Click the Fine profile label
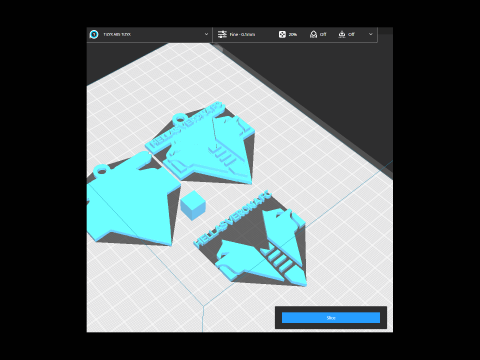Screen dimensions: 480x360 (242, 34)
